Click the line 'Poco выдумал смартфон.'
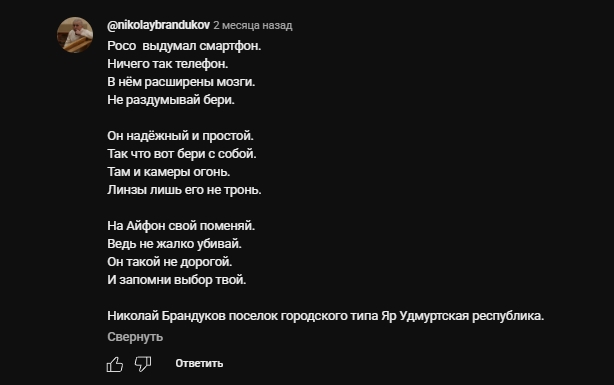The height and width of the screenshot is (385, 614). click(x=184, y=46)
